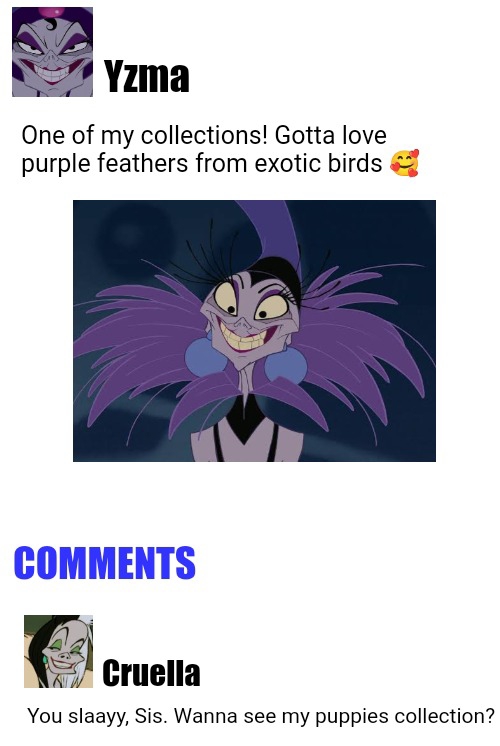Open the purple feathers post image
Screen dimensions: 500x746
coord(254,331)
